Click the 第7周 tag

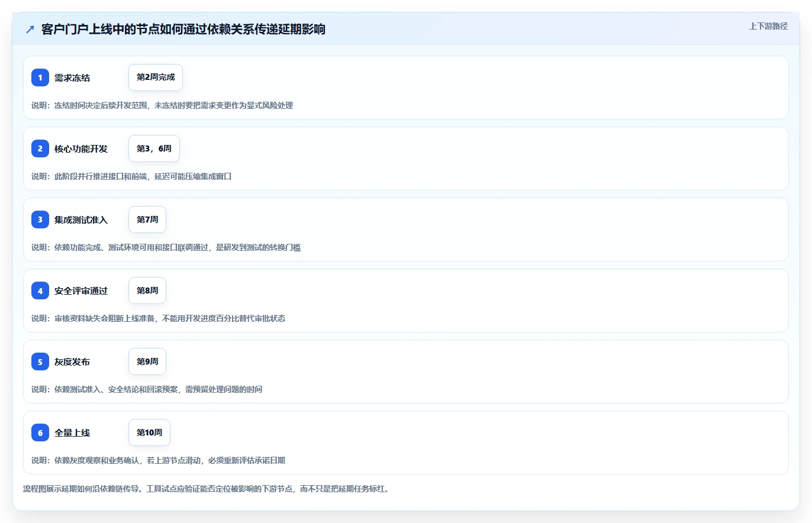pos(147,219)
